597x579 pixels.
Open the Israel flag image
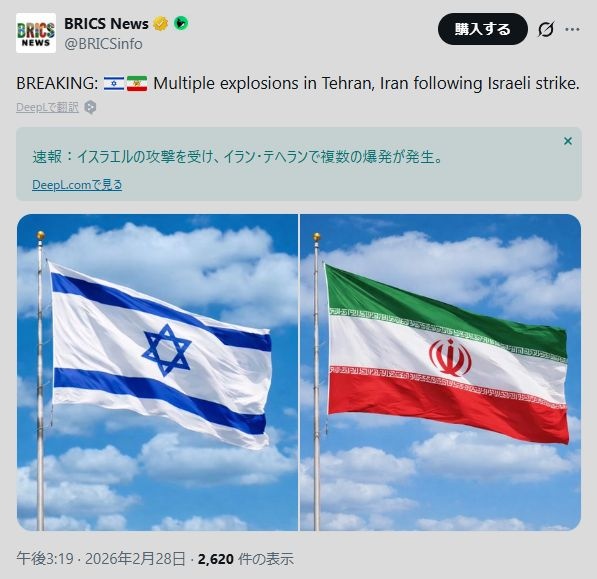click(157, 372)
